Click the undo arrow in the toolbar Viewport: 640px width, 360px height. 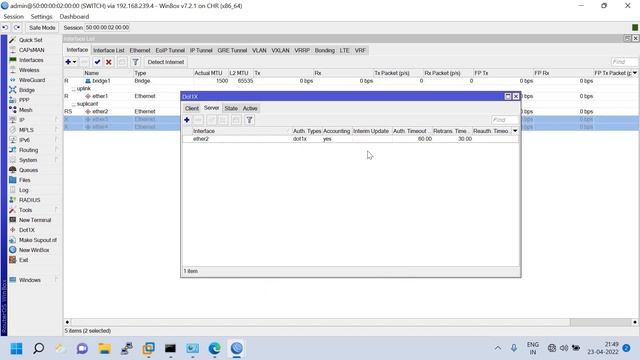(5, 27)
